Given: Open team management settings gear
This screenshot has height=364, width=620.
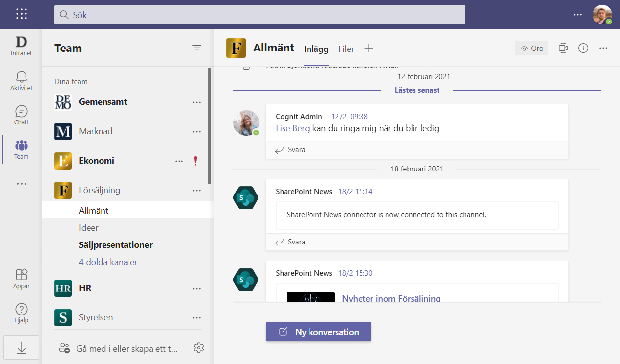Looking at the screenshot, I should (x=199, y=348).
